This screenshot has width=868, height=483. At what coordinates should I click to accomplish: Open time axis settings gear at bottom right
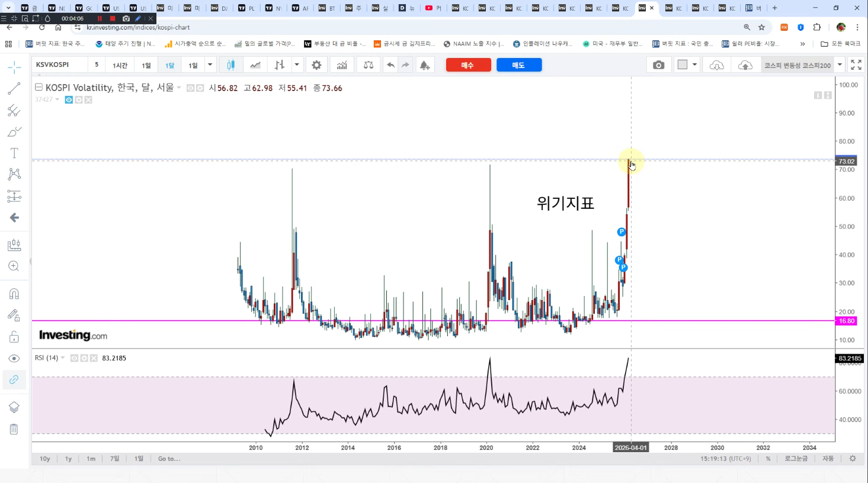(853, 459)
